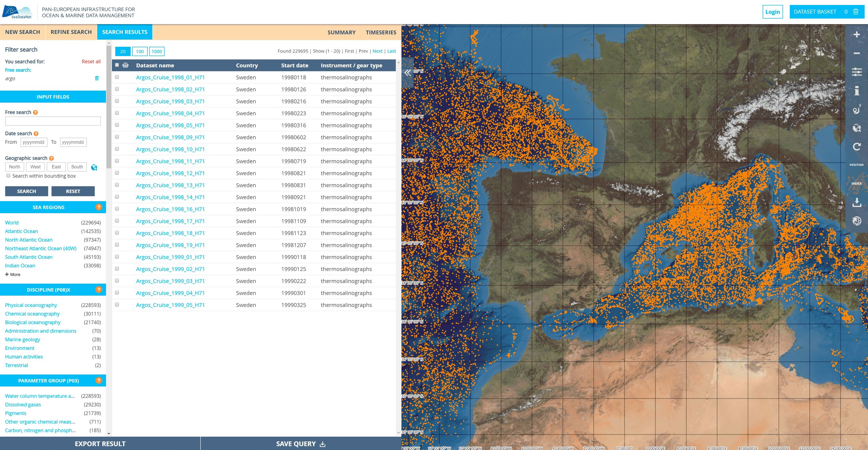Image resolution: width=868 pixels, height=450 pixels.
Task: Empty the dataset basket trash icon
Action: pyautogui.click(x=856, y=12)
